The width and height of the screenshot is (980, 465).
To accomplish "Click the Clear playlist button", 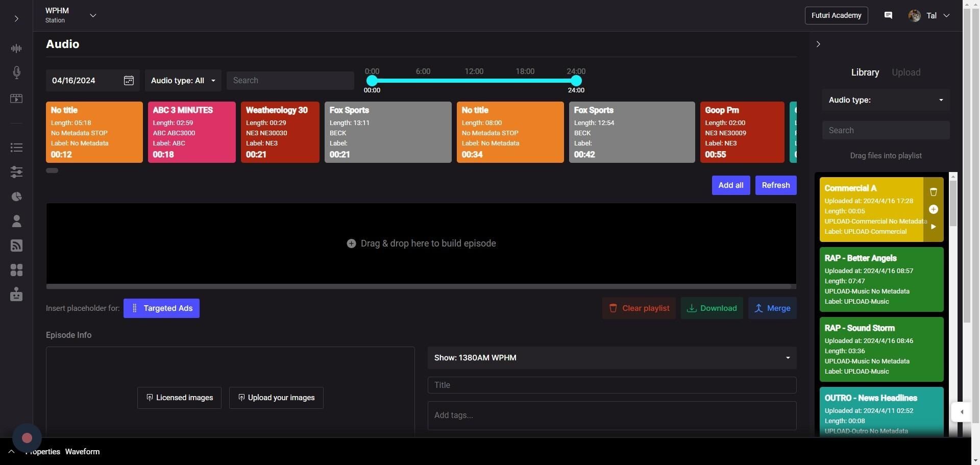I will [x=639, y=308].
